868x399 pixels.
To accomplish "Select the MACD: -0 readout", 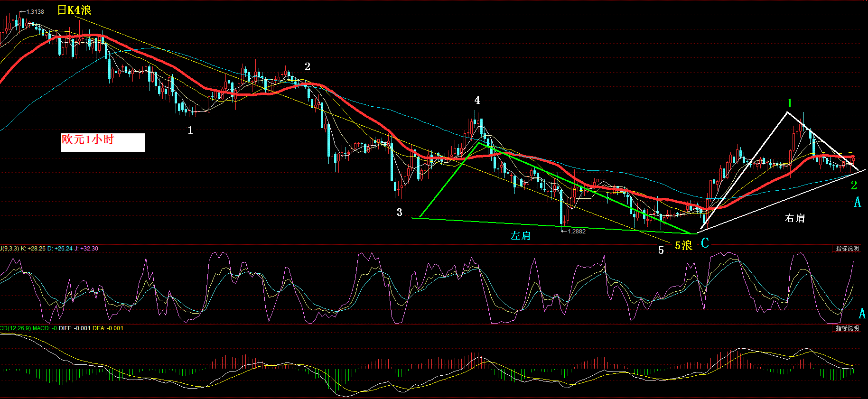I will coord(45,328).
